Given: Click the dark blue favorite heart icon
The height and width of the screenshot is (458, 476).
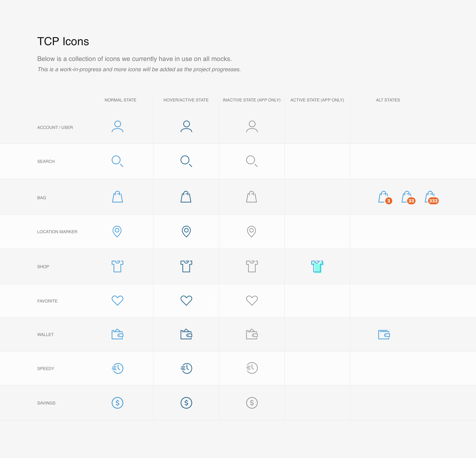Looking at the screenshot, I should pos(186,301).
